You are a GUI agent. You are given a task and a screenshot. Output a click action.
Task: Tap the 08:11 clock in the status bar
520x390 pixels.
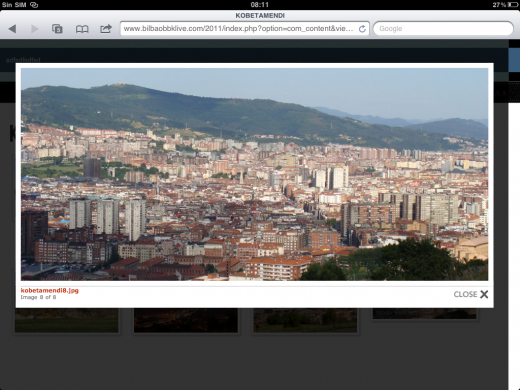pos(260,5)
